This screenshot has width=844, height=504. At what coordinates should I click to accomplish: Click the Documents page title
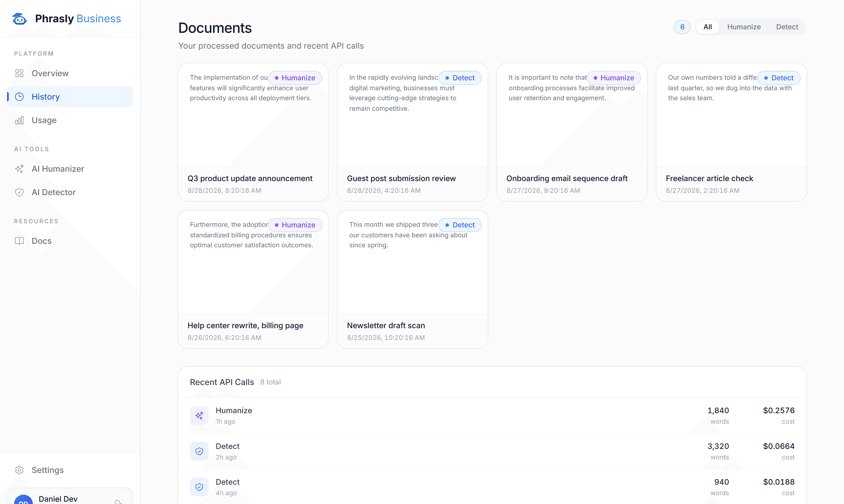point(215,28)
